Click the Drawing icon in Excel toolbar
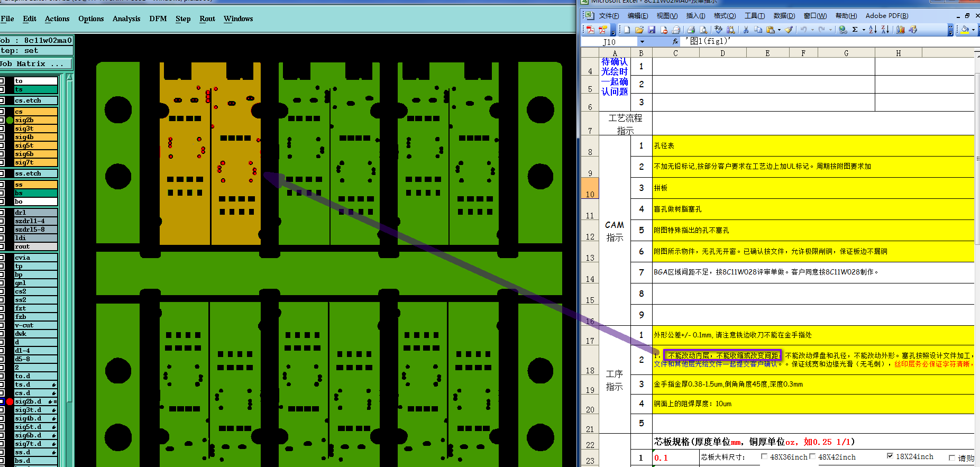Image resolution: width=980 pixels, height=467 pixels. click(x=913, y=30)
